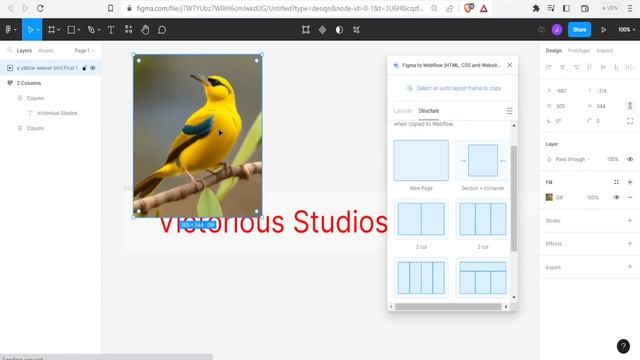Reload the browser page
Screen dimensions: 640x360
tap(40, 8)
